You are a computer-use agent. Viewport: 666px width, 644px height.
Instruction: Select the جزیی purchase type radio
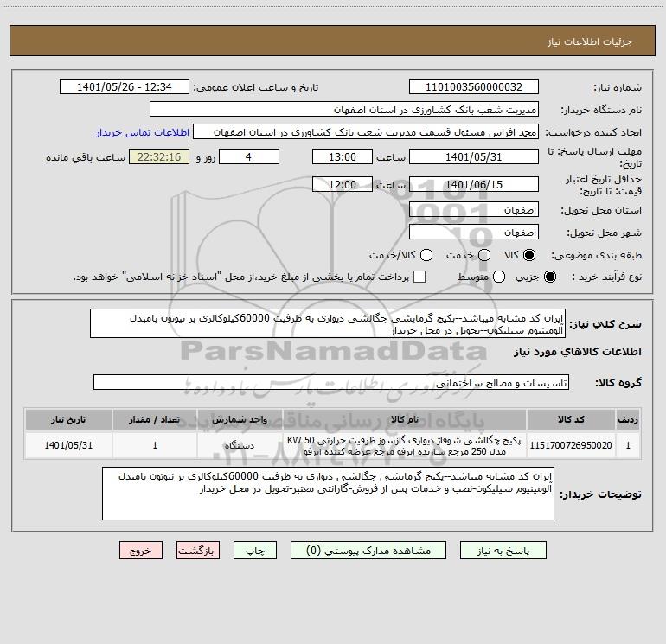[x=549, y=277]
